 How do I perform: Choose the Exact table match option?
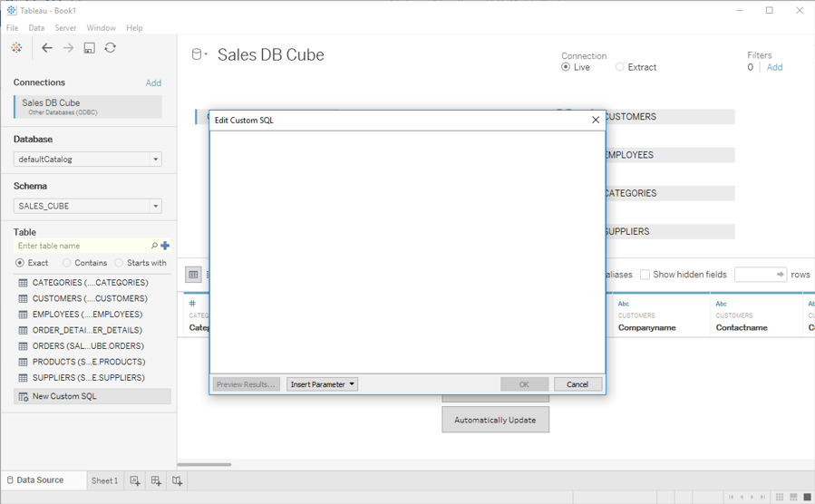coord(20,263)
